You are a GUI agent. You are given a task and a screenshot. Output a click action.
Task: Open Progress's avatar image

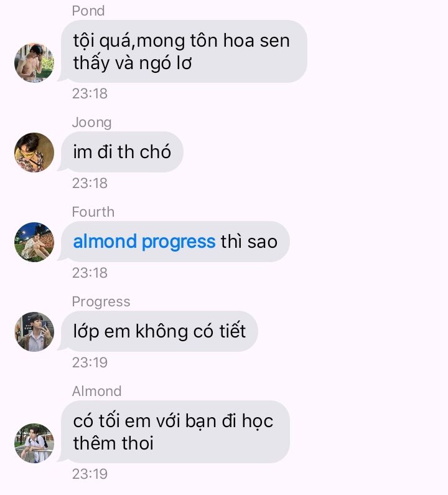pyautogui.click(x=34, y=332)
